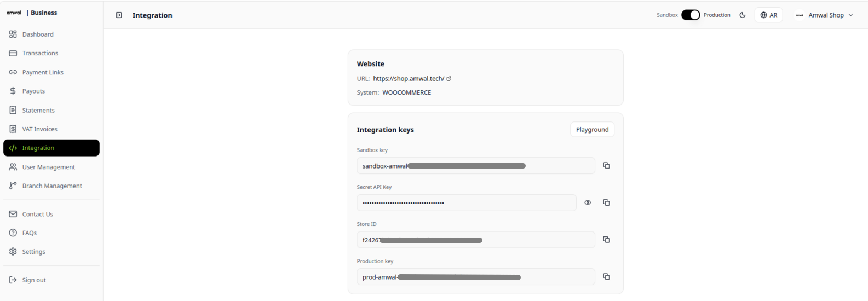Open the FAQs page

[51, 233]
